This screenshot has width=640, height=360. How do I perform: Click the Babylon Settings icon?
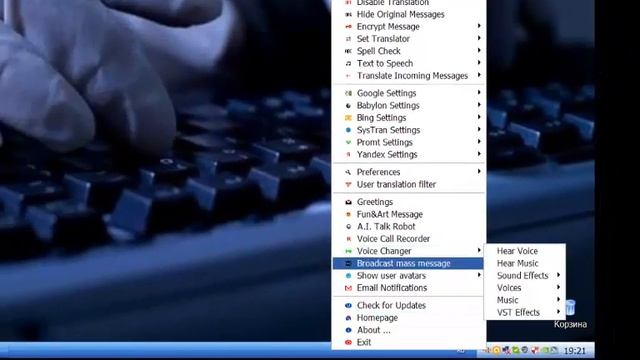coord(348,105)
